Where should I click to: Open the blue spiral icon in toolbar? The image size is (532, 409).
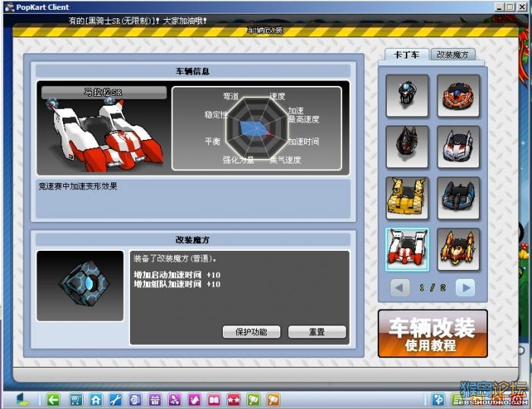point(135,400)
